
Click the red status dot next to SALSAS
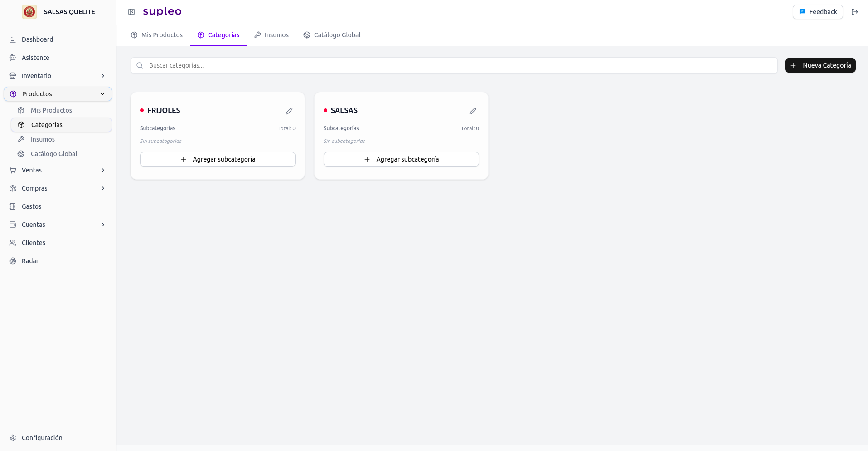325,110
